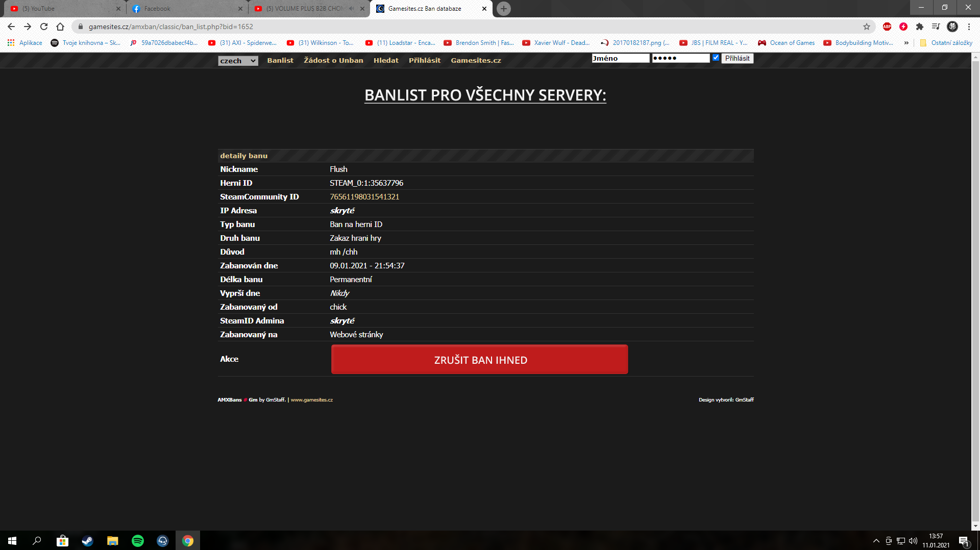Click the Jméno username input field
Viewport: 980px width, 550px height.
point(620,58)
